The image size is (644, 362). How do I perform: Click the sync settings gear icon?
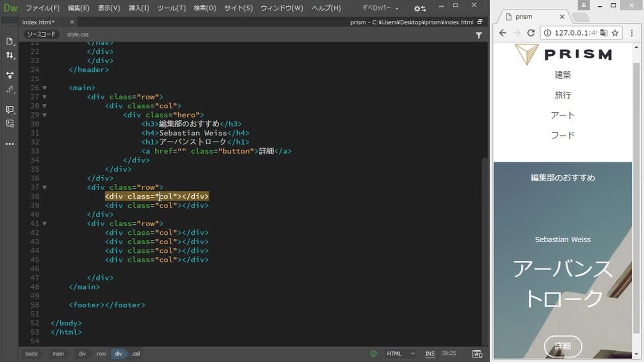coord(420,8)
